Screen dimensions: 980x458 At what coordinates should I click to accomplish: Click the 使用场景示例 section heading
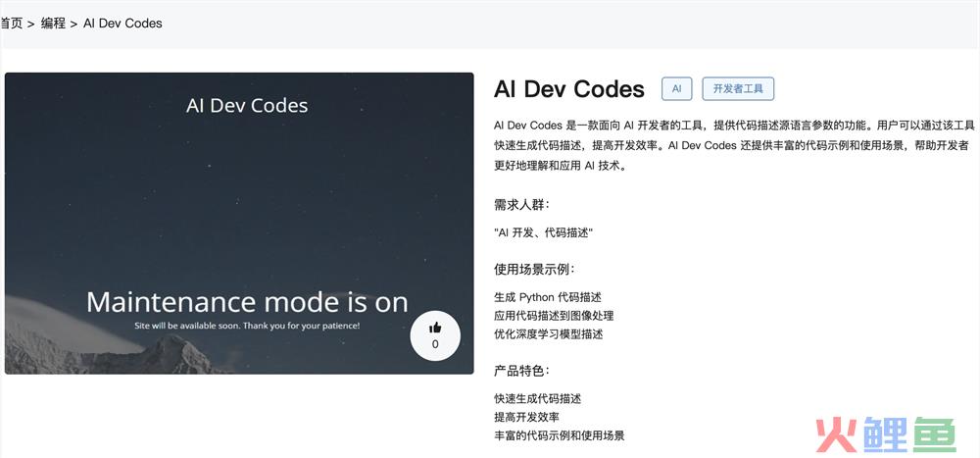(534, 270)
